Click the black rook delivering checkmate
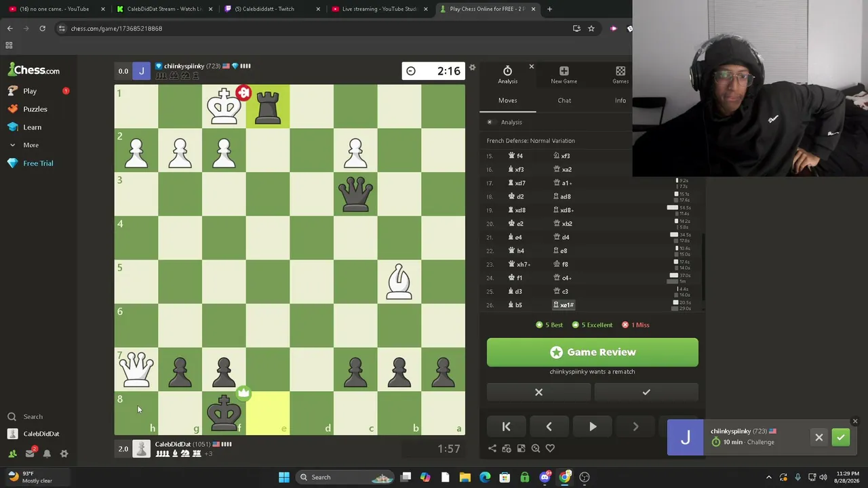Image resolution: width=868 pixels, height=488 pixels. (267, 106)
